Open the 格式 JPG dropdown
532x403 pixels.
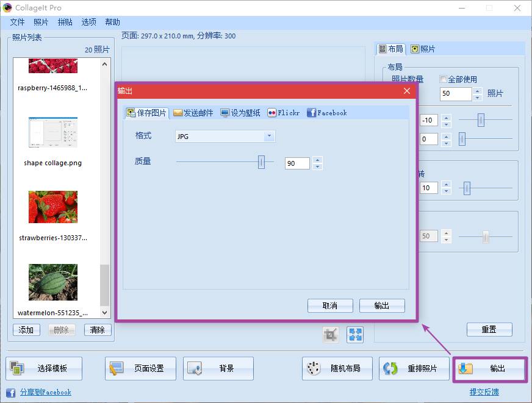pos(225,136)
